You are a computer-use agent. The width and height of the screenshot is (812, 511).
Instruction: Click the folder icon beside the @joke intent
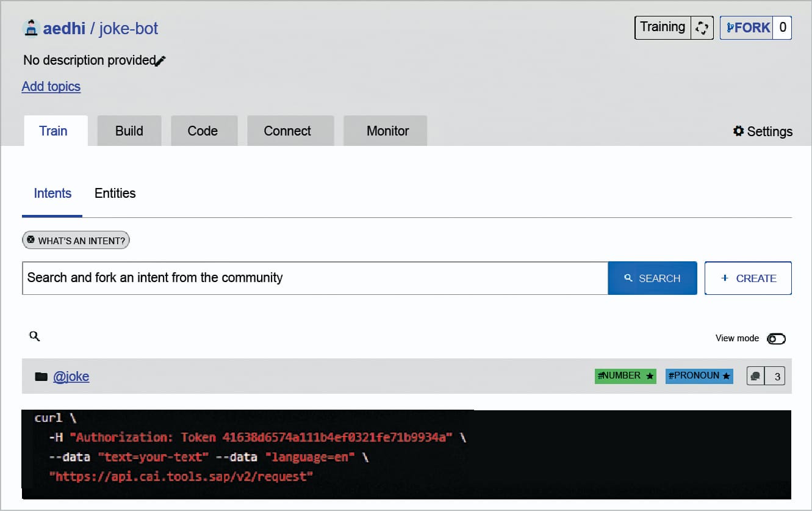click(x=41, y=376)
